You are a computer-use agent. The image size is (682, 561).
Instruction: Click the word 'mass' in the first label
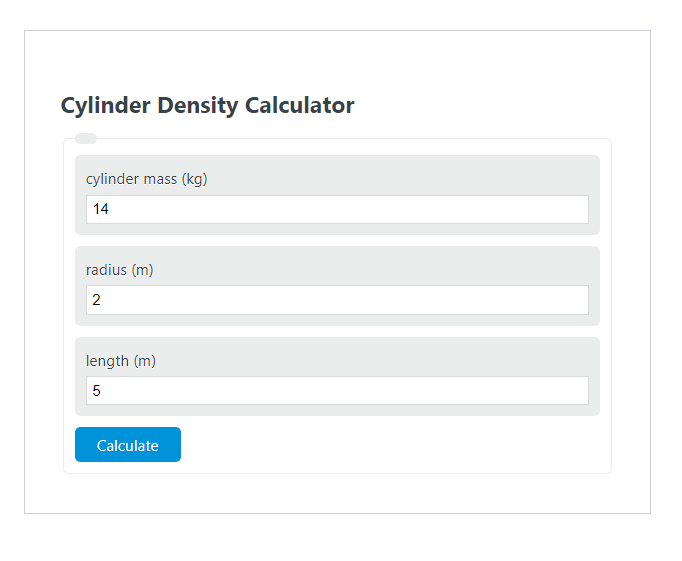(x=160, y=180)
